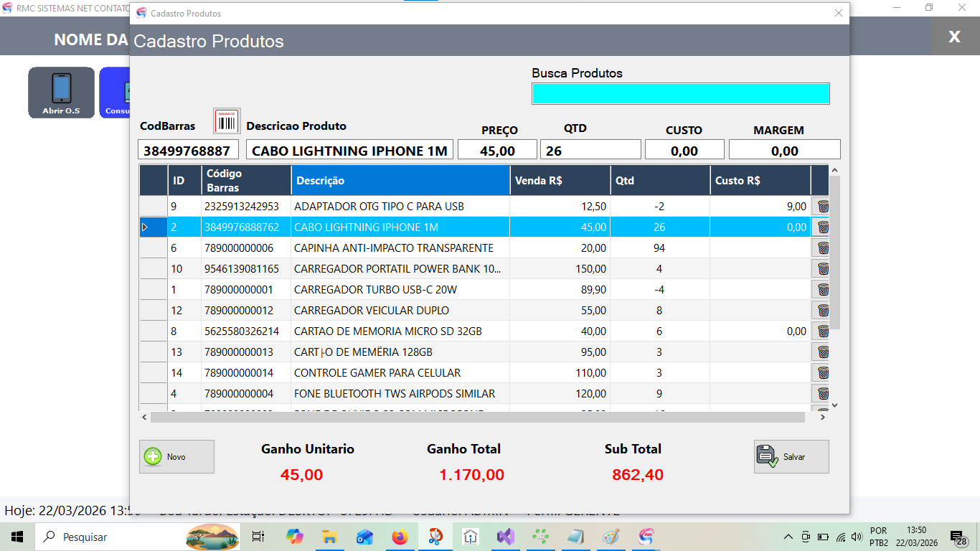This screenshot has width=980, height=551.
Task: Open the Abrir O.S phone icon
Action: [x=62, y=92]
